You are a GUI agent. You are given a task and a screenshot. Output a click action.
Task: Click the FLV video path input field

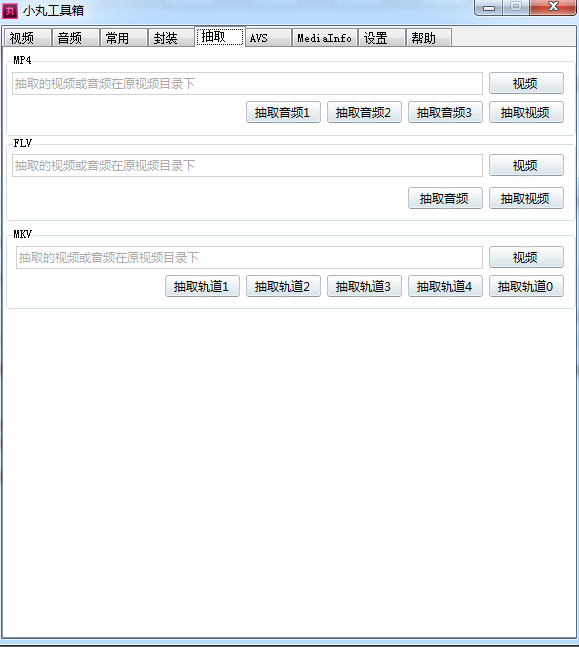[x=247, y=166]
